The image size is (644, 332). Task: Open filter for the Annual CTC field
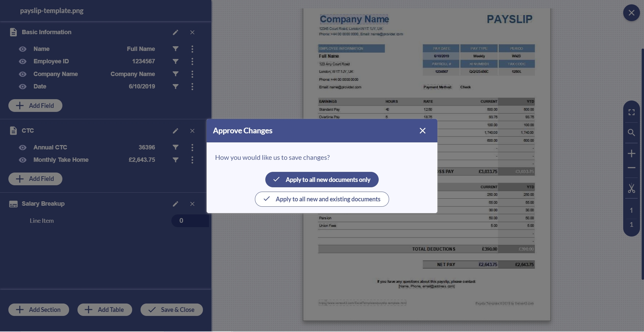[x=175, y=147]
